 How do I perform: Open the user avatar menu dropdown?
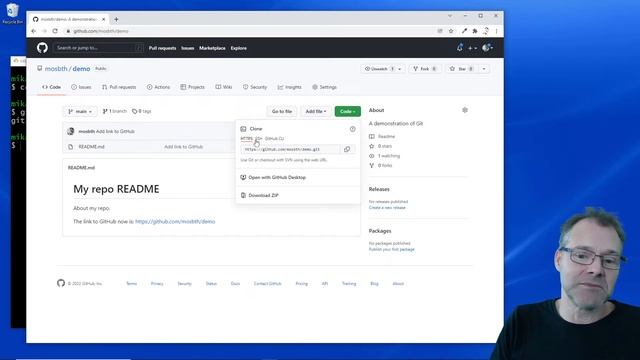487,48
